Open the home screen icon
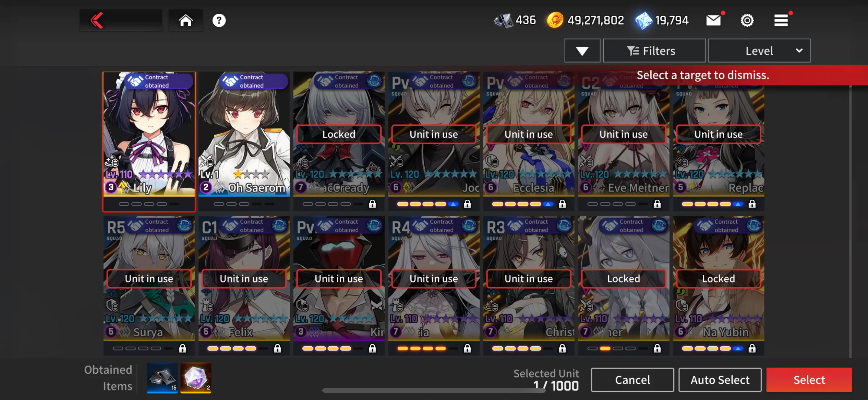 click(186, 20)
